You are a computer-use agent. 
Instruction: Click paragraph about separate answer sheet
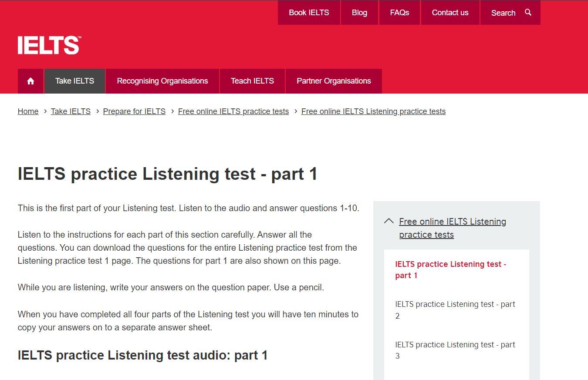click(188, 321)
